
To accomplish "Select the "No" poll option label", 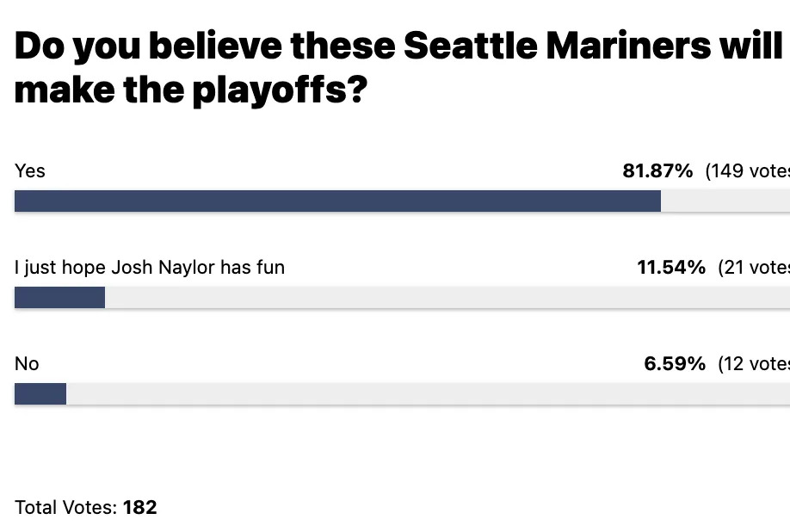I will [27, 363].
